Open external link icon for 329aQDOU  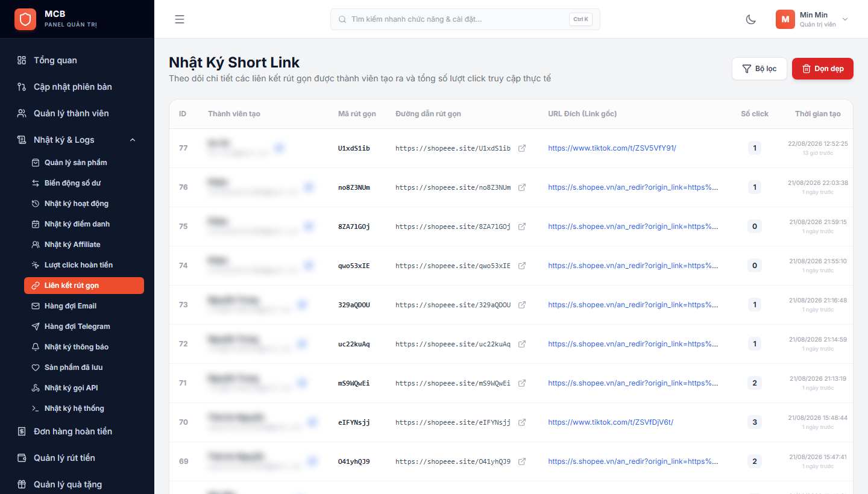click(x=522, y=305)
